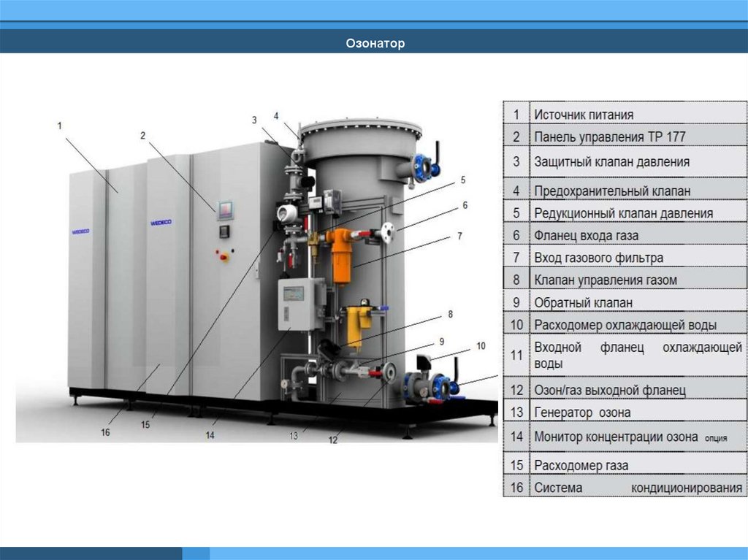Click callout label '5' on the diagram
Image resolution: width=748 pixels, height=560 pixels.
(x=462, y=180)
